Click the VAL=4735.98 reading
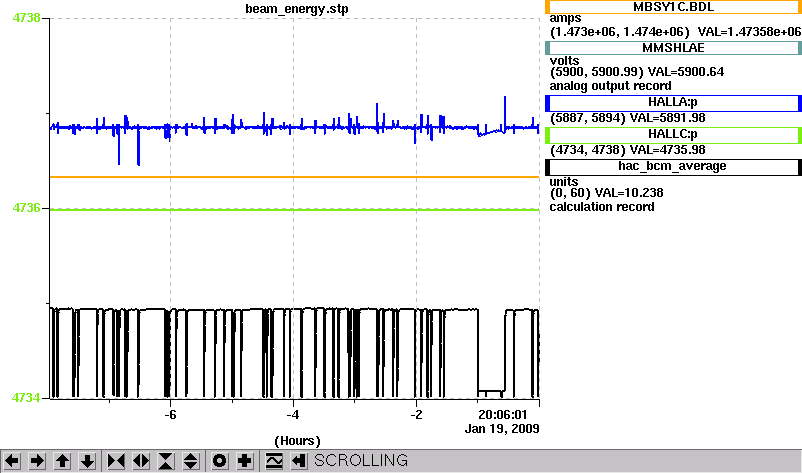Screen dimensions: 802x473 (x=667, y=150)
